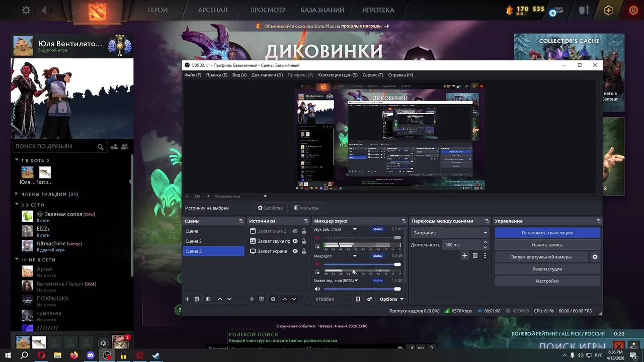Decrease transition duration with down arrow
The image size is (644, 362).
485,247
